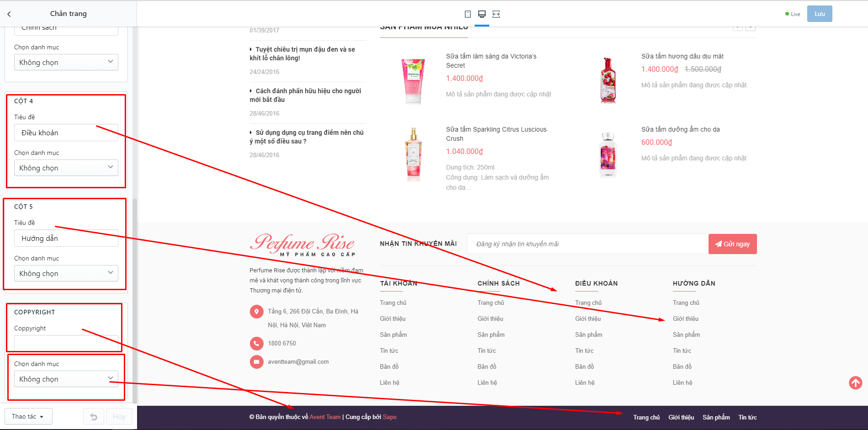Open 'Sữa tắm hương dâu dịu mát' title
The height and width of the screenshot is (430, 868).
tap(683, 56)
